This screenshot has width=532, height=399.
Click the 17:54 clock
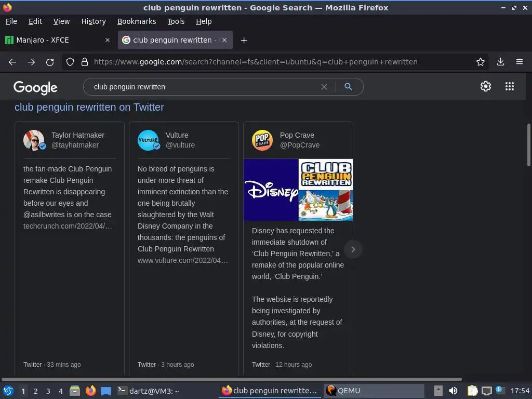pyautogui.click(x=520, y=391)
